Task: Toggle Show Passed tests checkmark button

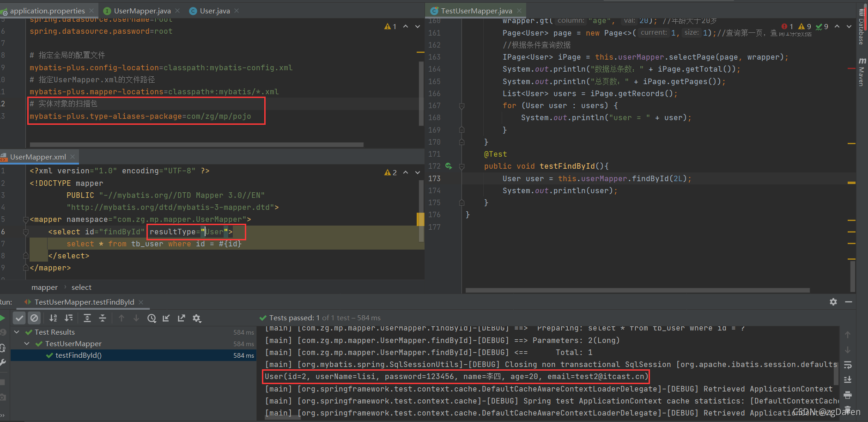Action: [x=19, y=318]
